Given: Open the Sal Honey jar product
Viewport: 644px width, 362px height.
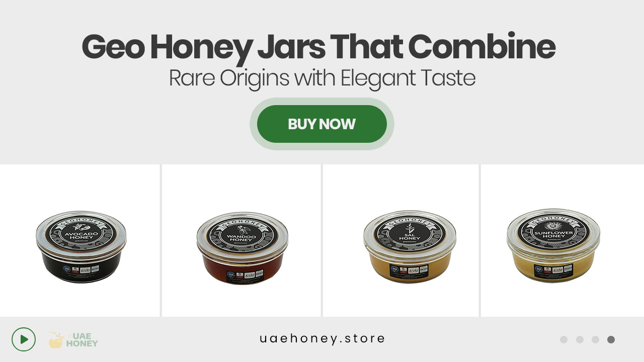Looking at the screenshot, I should 410,247.
